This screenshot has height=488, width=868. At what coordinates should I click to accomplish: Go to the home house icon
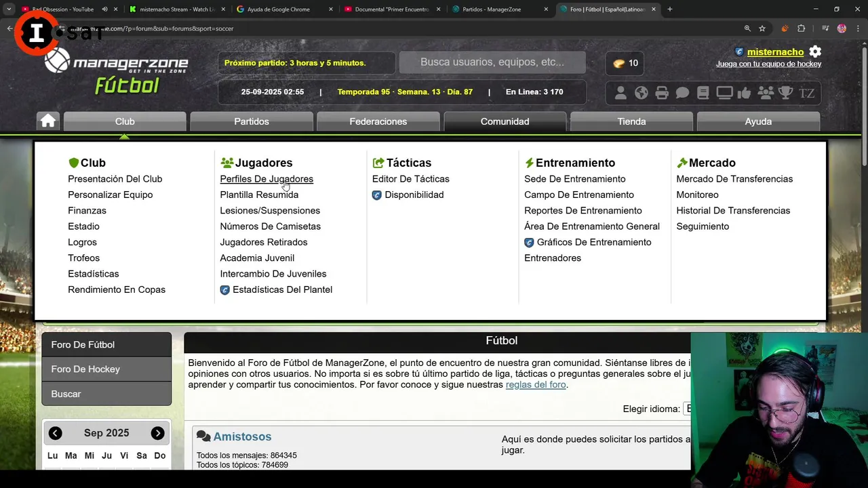pyautogui.click(x=48, y=121)
